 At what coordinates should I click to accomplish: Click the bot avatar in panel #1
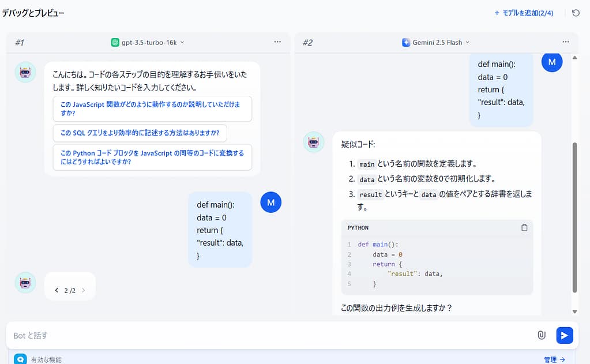tap(25, 72)
